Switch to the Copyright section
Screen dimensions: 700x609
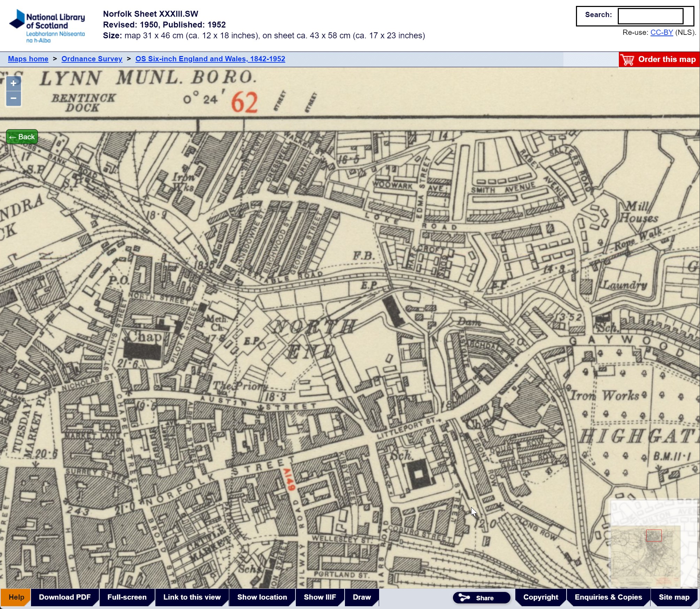[x=540, y=597]
